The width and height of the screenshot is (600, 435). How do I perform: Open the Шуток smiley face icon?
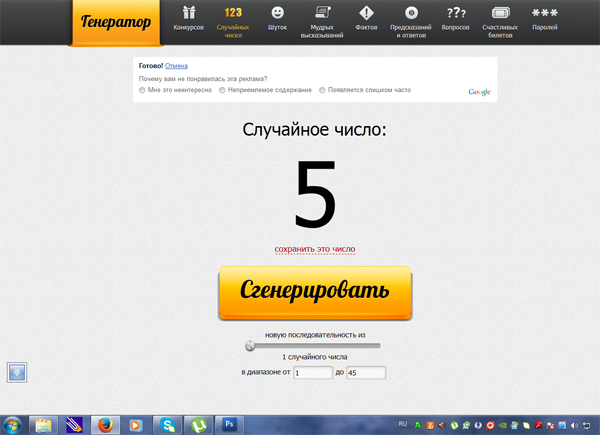[277, 13]
